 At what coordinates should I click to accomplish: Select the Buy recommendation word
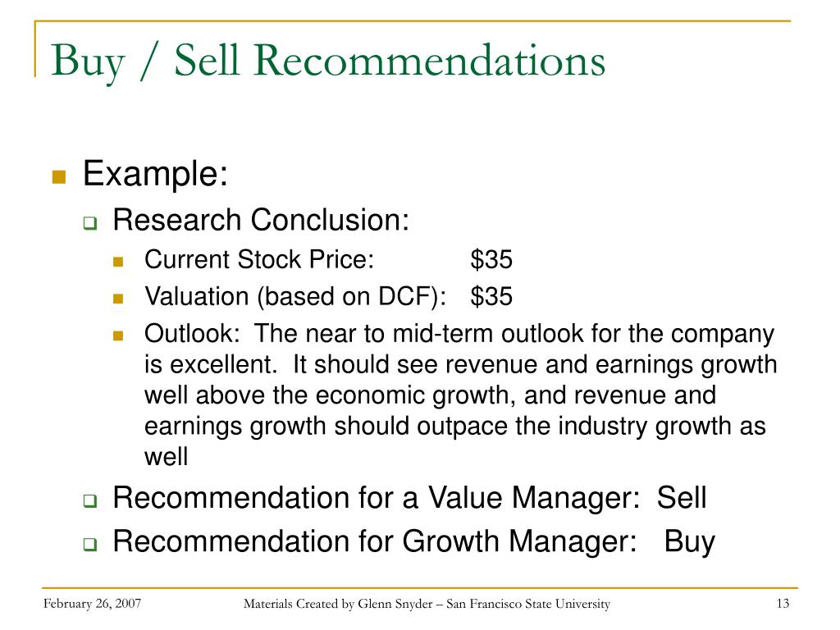689,542
